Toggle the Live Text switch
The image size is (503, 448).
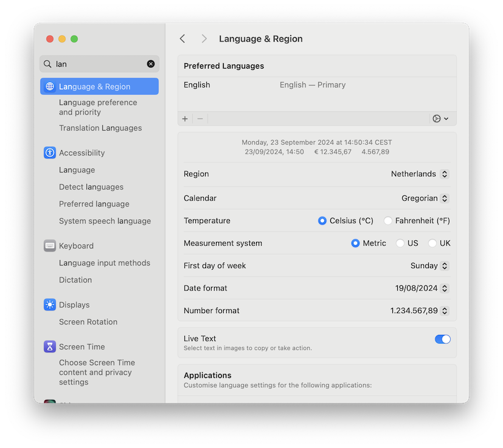[443, 339]
